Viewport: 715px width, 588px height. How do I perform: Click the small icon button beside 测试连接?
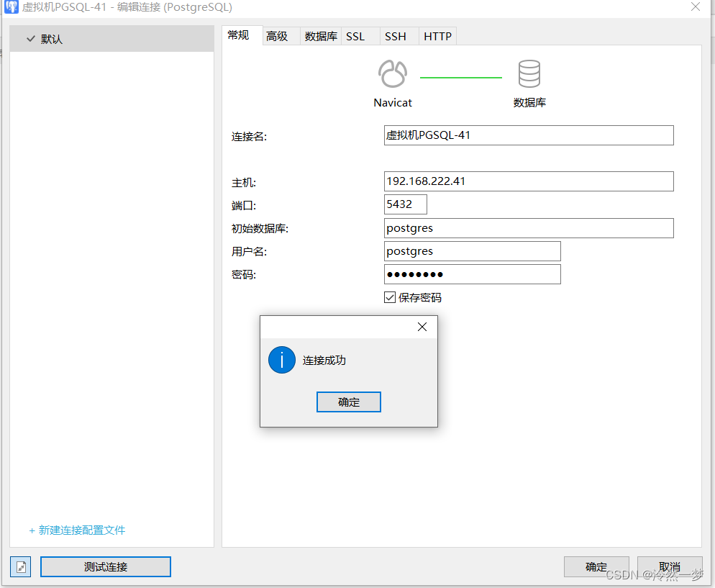21,566
